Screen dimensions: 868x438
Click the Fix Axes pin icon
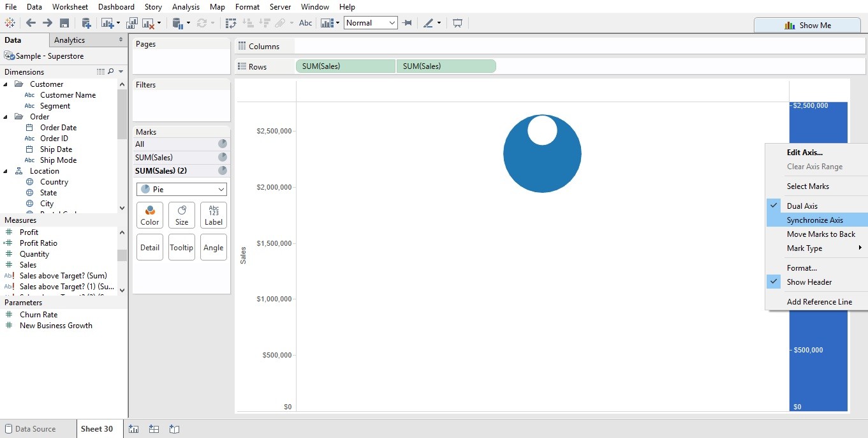pyautogui.click(x=407, y=23)
